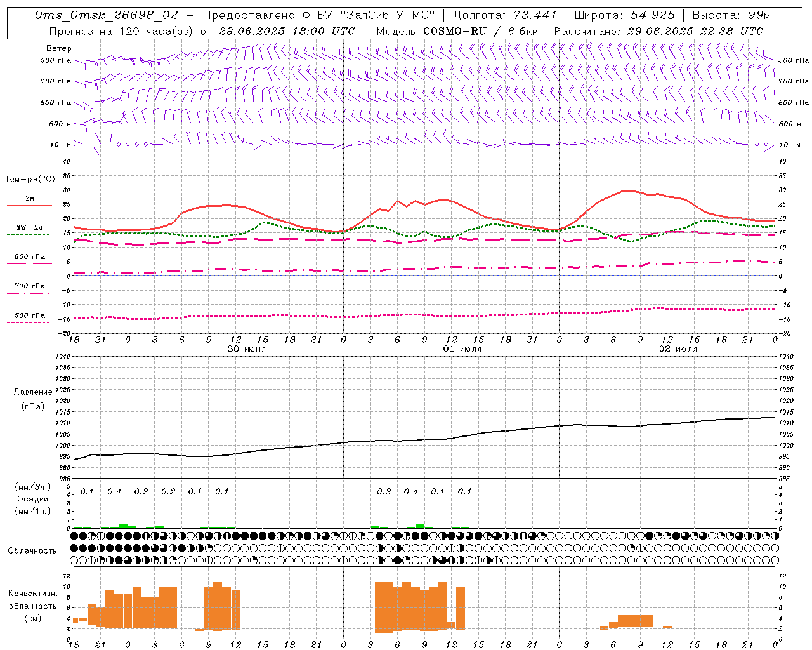812x650 pixels.
Task: Click the 02 июля date label
Action: pyautogui.click(x=678, y=349)
